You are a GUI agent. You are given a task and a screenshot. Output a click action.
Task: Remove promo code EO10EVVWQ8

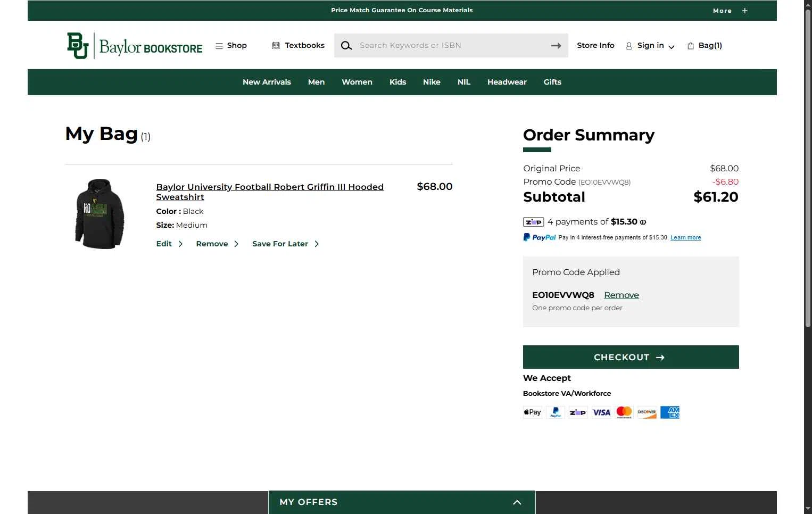point(622,295)
